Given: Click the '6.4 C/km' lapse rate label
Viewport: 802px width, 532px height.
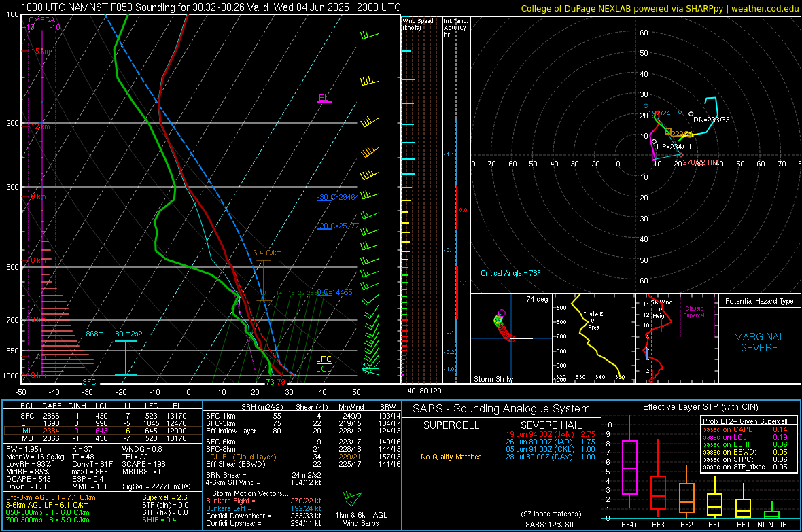Looking at the screenshot, I should pyautogui.click(x=267, y=253).
